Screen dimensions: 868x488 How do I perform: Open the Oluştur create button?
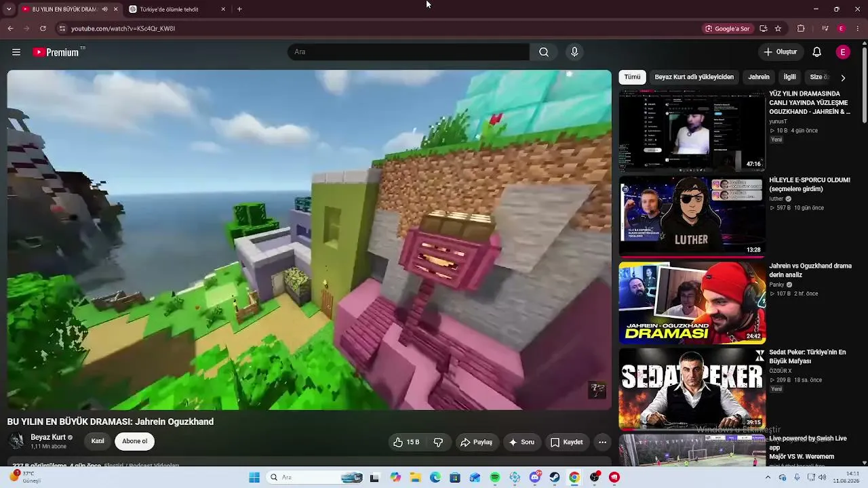click(x=781, y=52)
